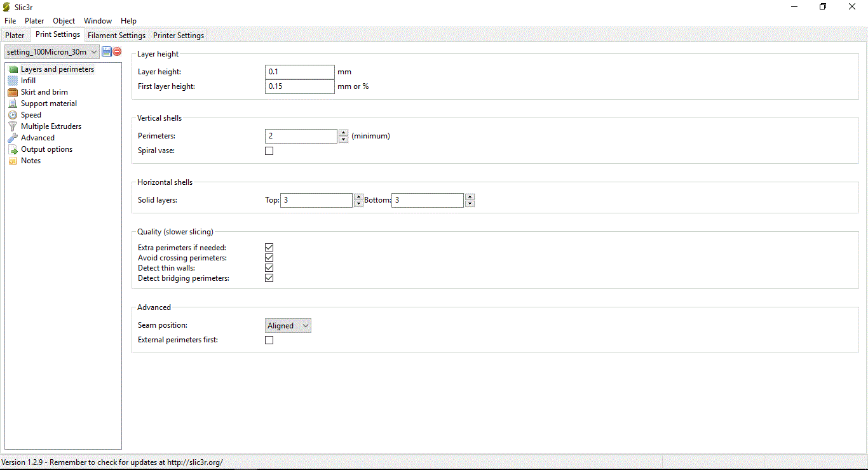The image size is (868, 470).
Task: Increase Bottom solid layers with up arrow
Action: pyautogui.click(x=470, y=197)
